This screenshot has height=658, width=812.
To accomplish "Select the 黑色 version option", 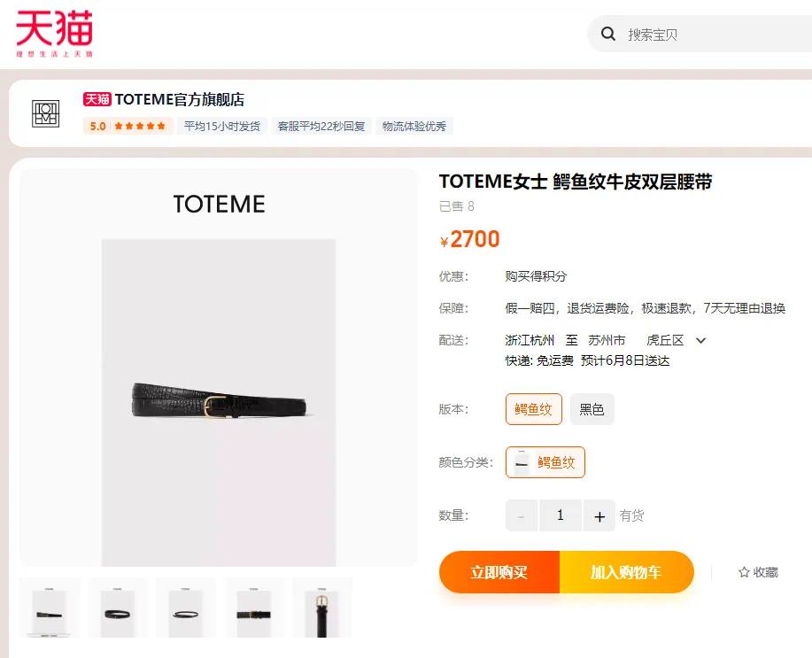I will coord(592,409).
